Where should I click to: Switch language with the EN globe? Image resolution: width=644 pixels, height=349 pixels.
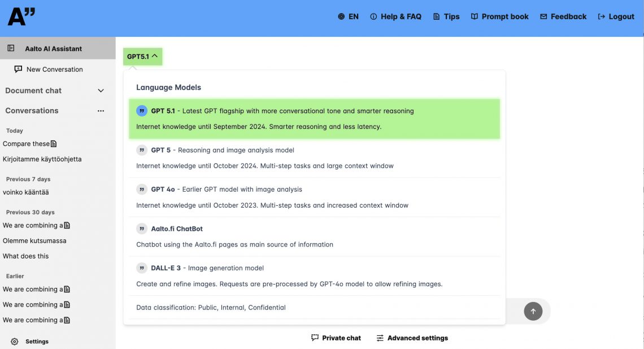[348, 16]
